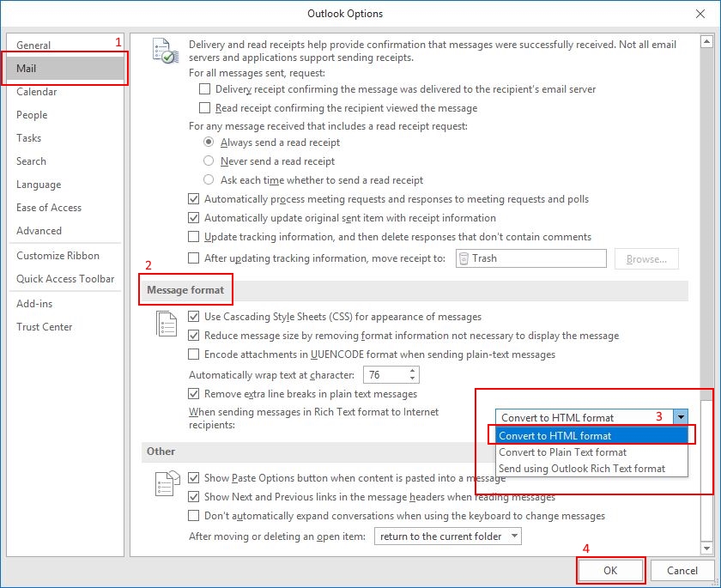Uncheck Remove extra line breaks option
This screenshot has height=588, width=721.
(194, 393)
